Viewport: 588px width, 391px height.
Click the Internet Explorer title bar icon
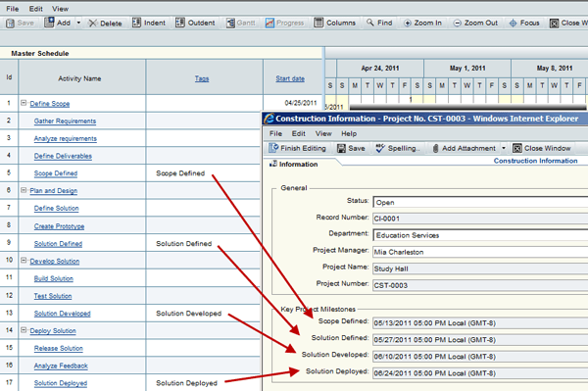[269, 119]
